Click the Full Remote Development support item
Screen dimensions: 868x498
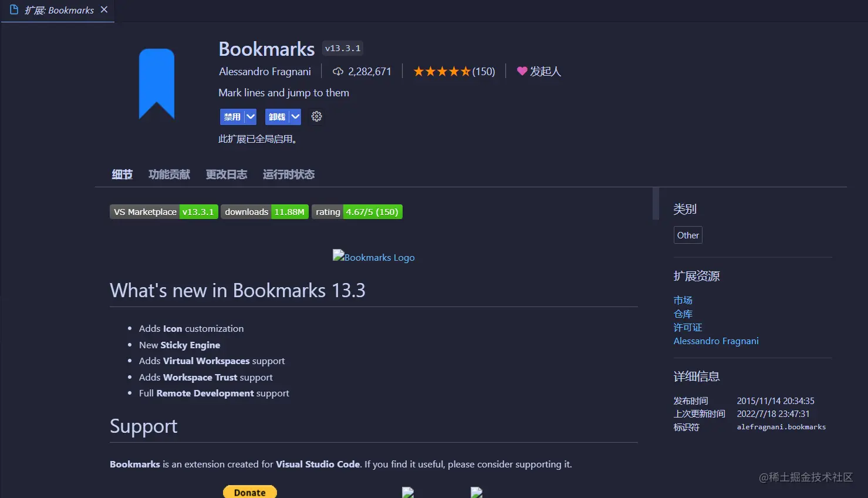[x=214, y=393]
